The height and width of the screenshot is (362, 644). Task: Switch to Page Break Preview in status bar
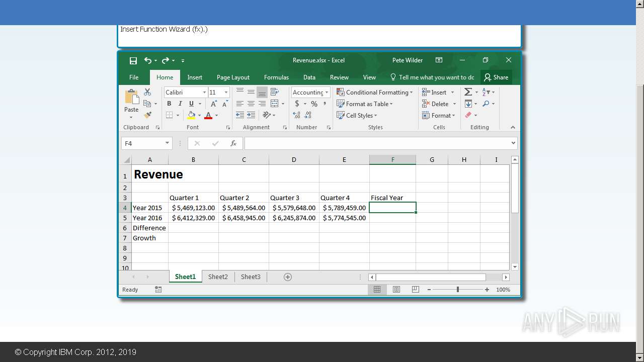tap(415, 290)
